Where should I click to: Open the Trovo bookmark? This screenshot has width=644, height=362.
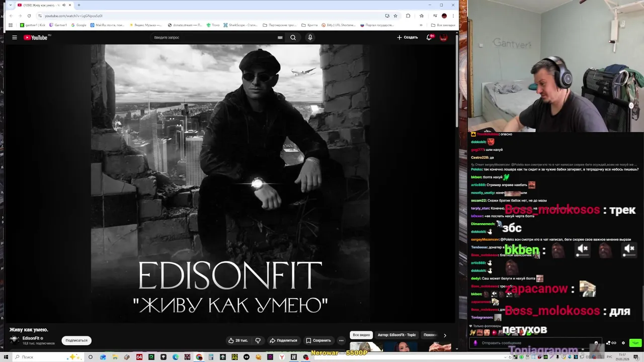click(213, 25)
